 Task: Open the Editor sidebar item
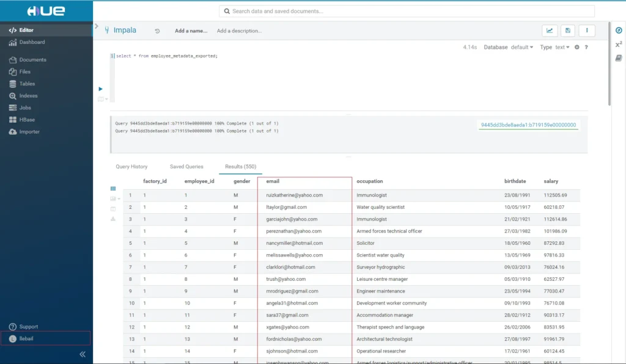[x=46, y=30]
